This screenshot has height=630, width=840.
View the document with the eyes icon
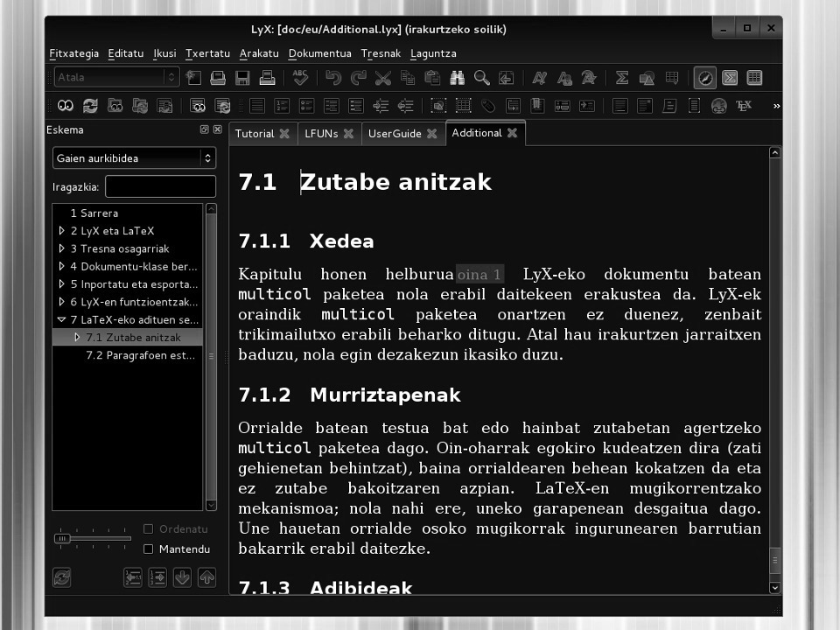point(66,106)
